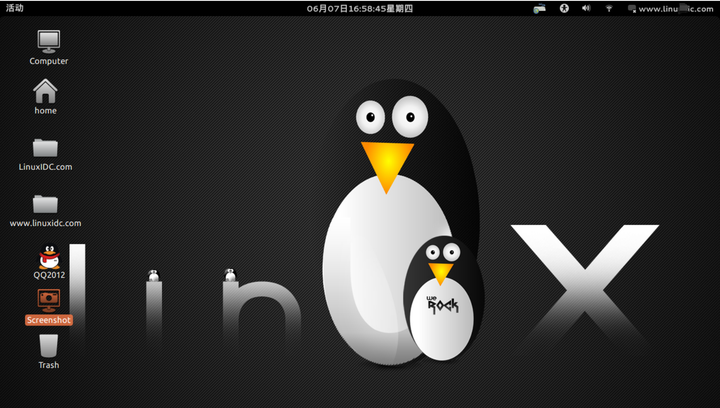Open the volume control icon
Image resolution: width=720 pixels, height=408 pixels.
[x=586, y=8]
